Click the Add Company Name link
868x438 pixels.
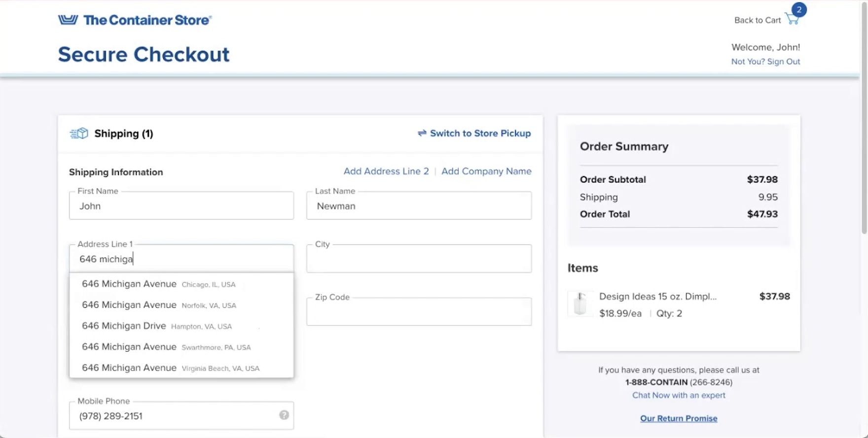(486, 171)
